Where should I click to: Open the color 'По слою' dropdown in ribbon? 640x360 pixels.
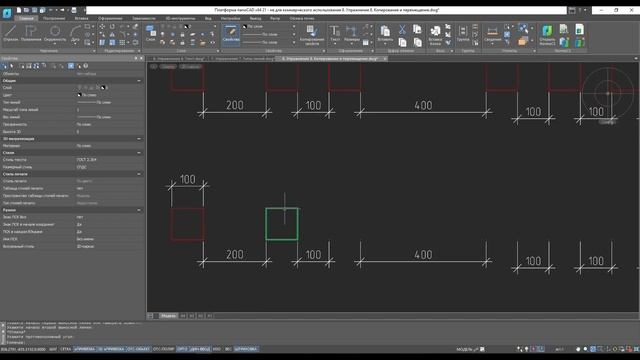click(294, 27)
